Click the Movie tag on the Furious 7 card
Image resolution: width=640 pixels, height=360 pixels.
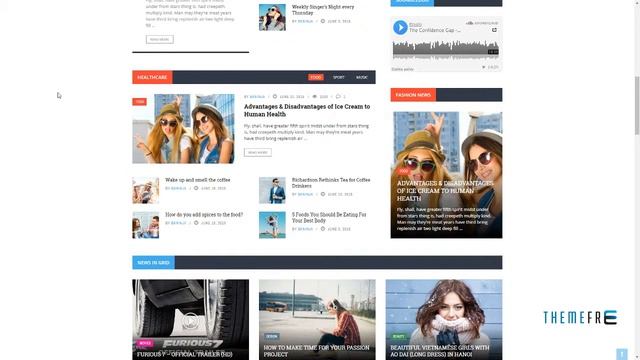pyautogui.click(x=144, y=343)
